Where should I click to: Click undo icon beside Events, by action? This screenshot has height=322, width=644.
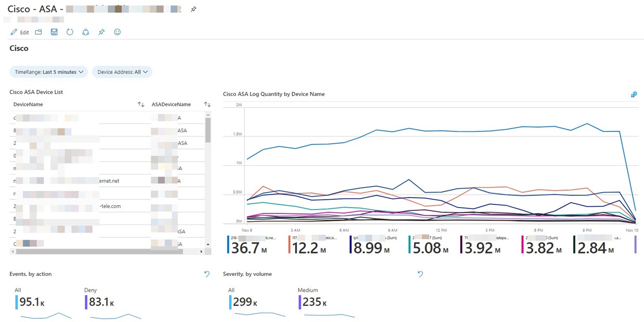pyautogui.click(x=207, y=274)
